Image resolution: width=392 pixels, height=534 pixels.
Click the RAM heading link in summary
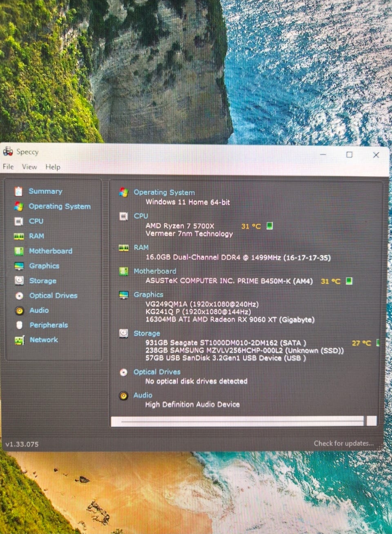point(141,248)
